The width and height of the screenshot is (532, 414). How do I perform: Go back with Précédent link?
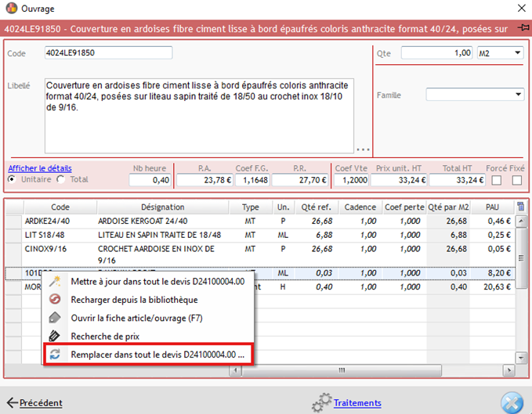click(41, 402)
